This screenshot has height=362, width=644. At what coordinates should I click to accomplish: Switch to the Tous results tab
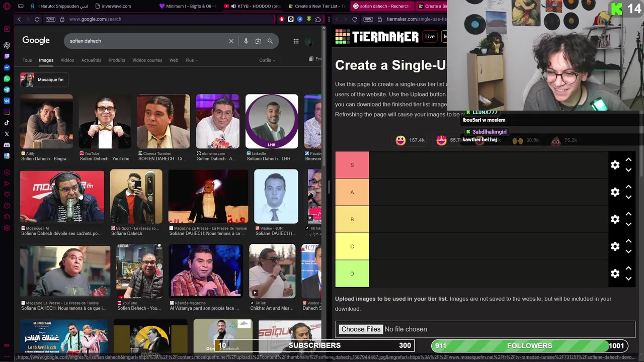(x=27, y=60)
